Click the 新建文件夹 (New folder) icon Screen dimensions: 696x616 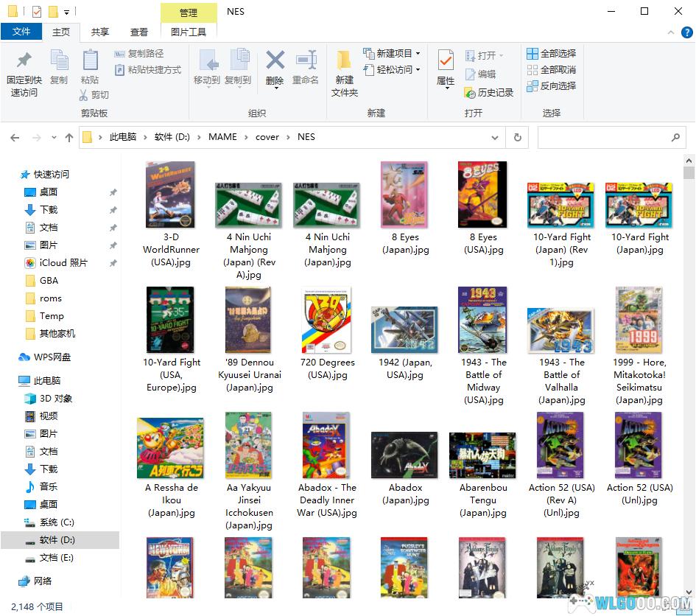(344, 60)
